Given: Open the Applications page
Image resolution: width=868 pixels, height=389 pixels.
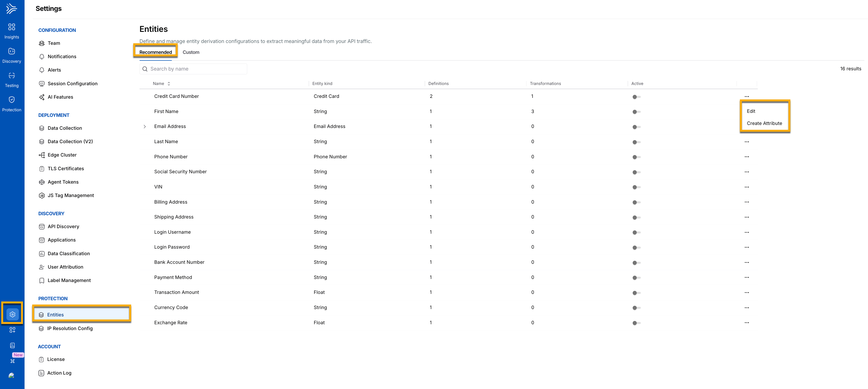Looking at the screenshot, I should tap(62, 240).
